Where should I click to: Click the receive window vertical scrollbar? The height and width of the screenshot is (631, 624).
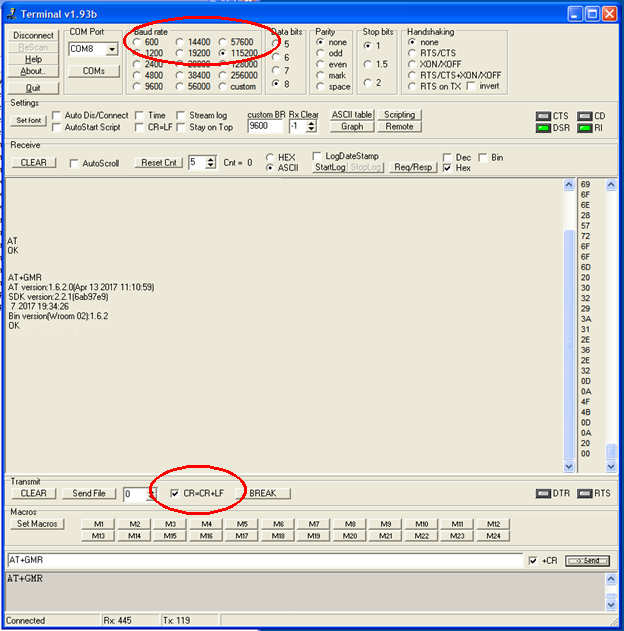coord(569,330)
